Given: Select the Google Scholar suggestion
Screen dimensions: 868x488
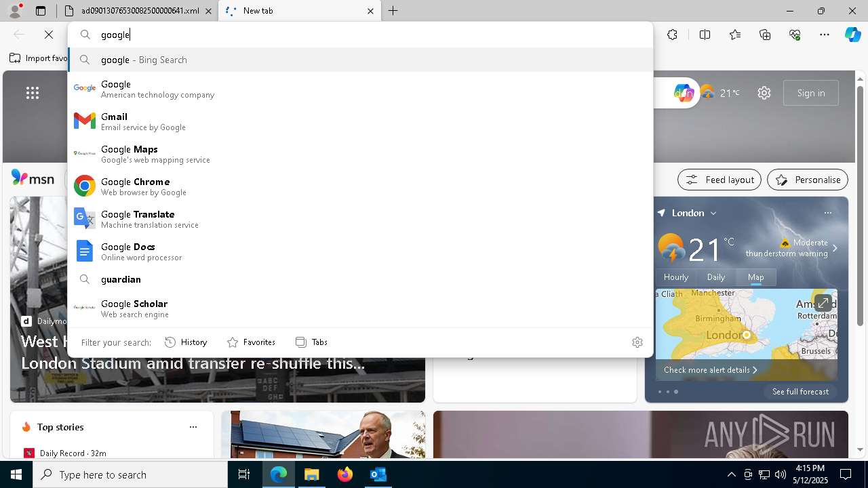Looking at the screenshot, I should coord(360,308).
